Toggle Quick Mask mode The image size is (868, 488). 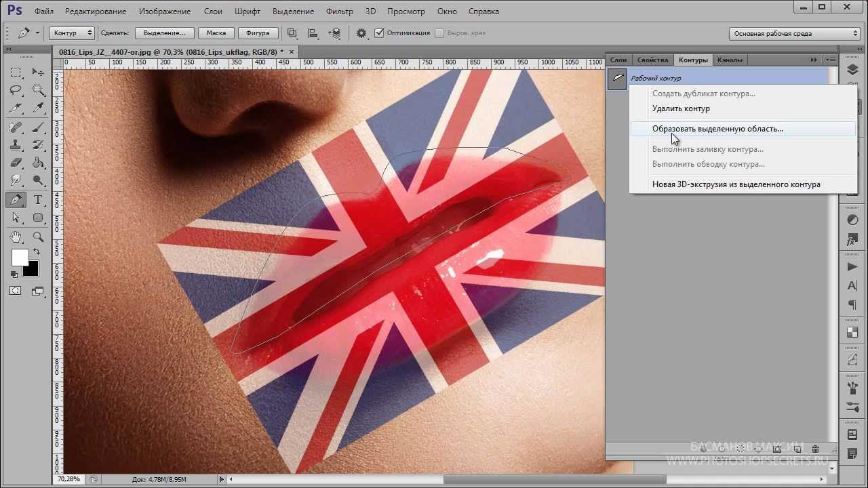click(16, 291)
